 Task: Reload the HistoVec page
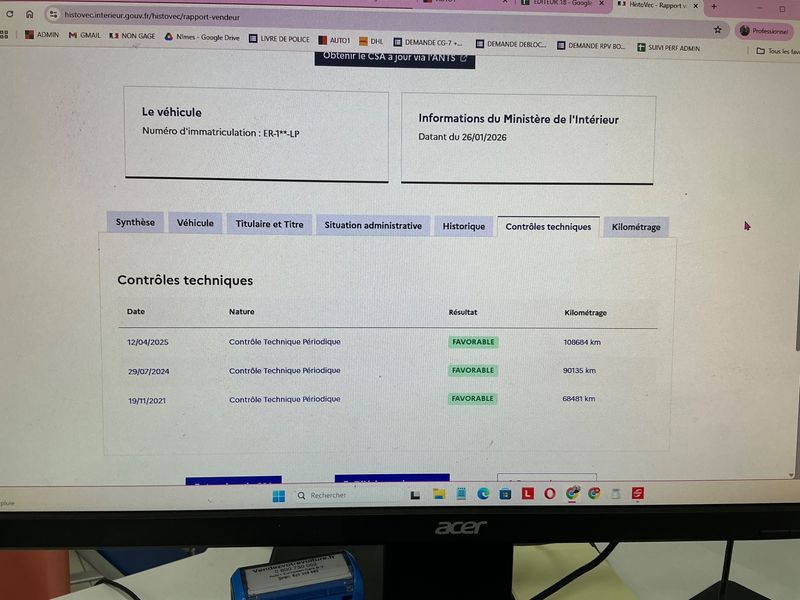coord(10,14)
